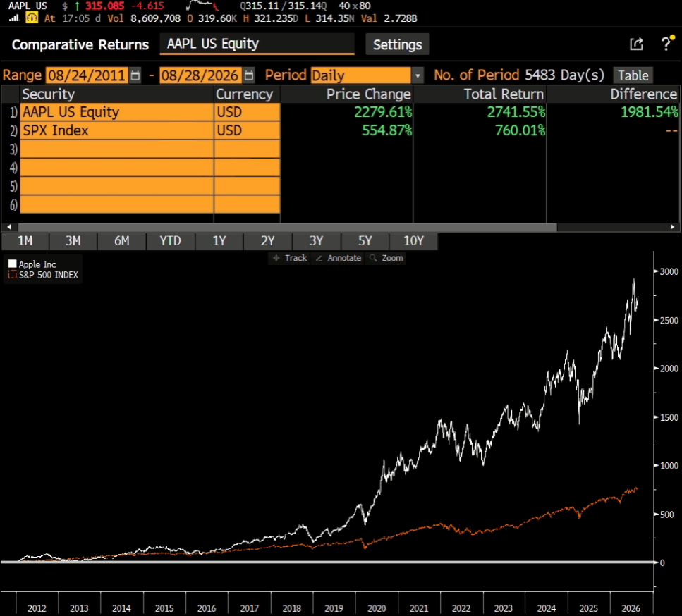The image size is (682, 616).
Task: Click the Vol 8,609,708 value
Action: [x=155, y=18]
